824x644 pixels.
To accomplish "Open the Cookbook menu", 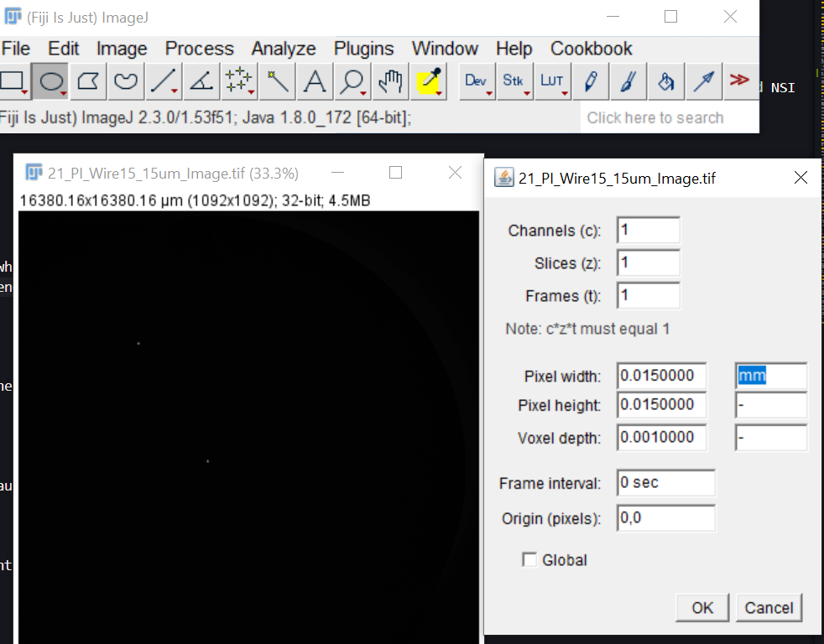I will [x=592, y=49].
